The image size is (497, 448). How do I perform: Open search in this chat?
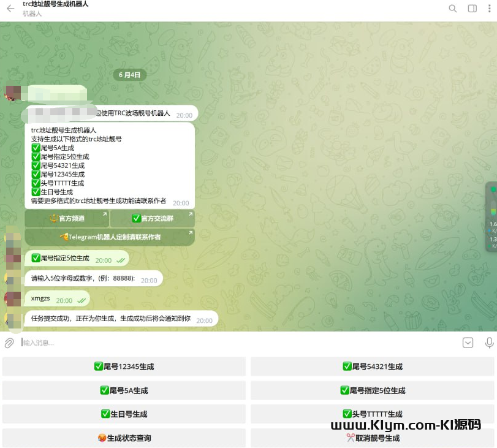[x=453, y=9]
